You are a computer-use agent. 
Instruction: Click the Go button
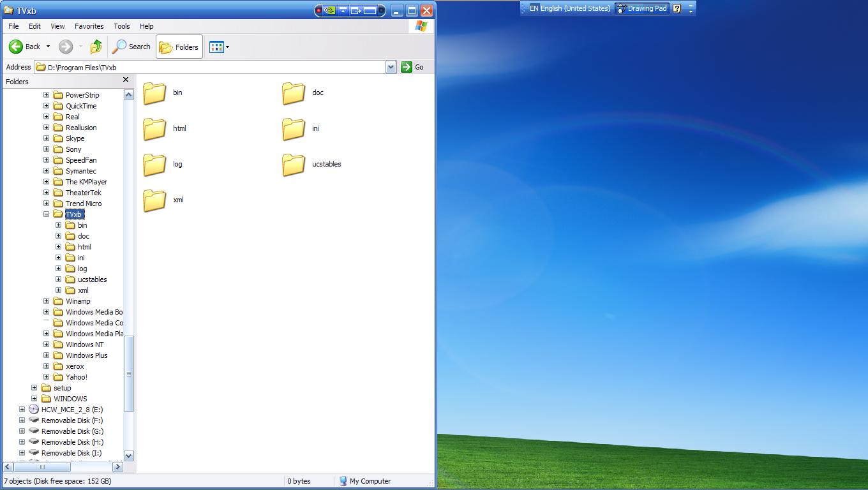point(412,67)
